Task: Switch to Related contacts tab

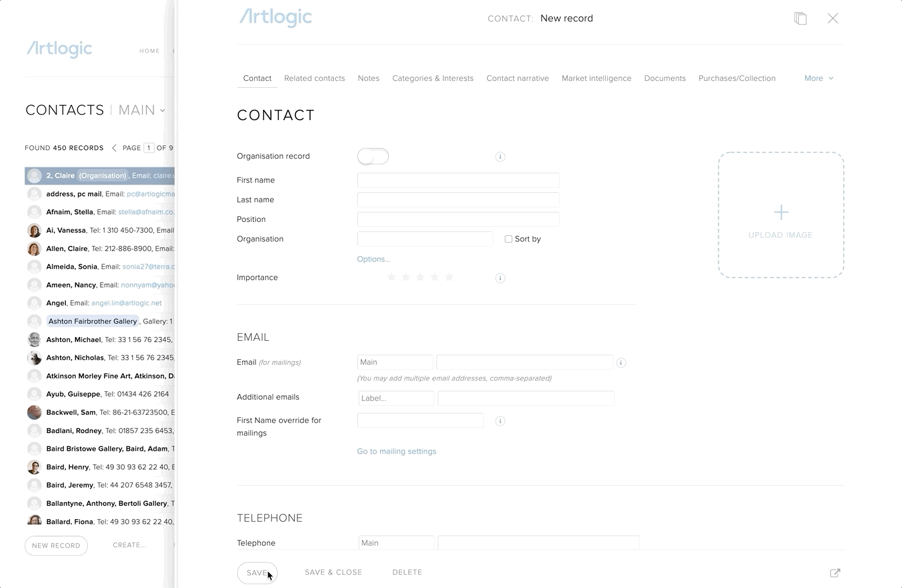Action: 314,78
